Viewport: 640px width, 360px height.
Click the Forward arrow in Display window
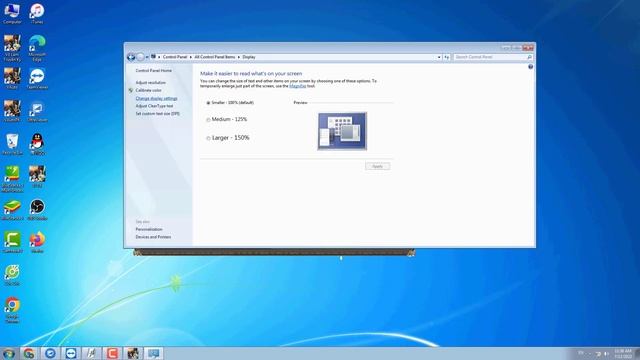pyautogui.click(x=140, y=57)
